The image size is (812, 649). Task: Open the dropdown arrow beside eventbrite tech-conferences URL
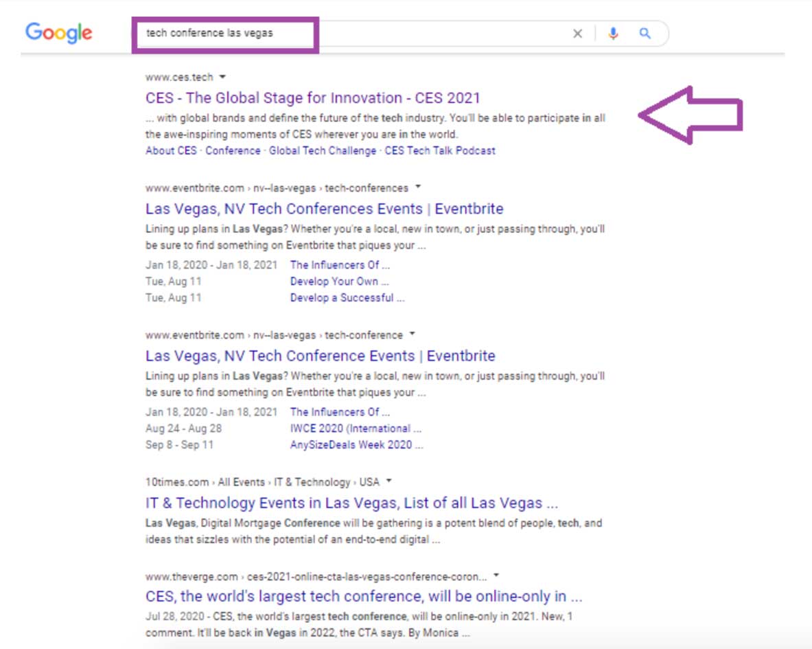pyautogui.click(x=418, y=187)
